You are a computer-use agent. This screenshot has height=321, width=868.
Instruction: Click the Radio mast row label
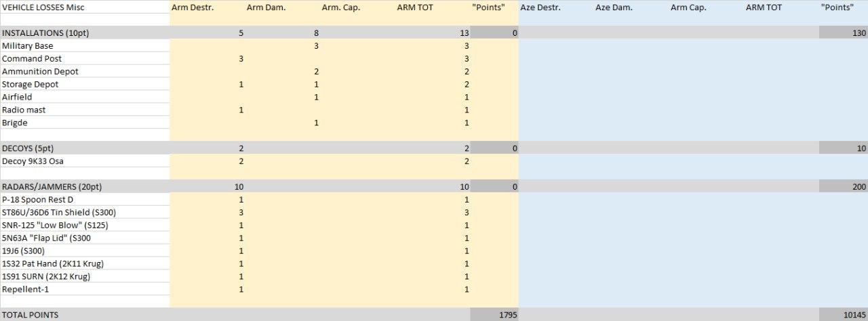pos(24,110)
